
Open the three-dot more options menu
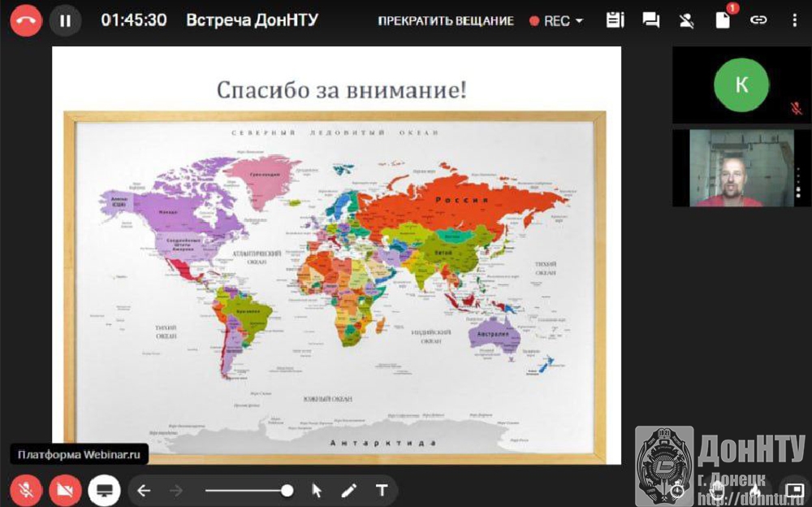click(794, 20)
